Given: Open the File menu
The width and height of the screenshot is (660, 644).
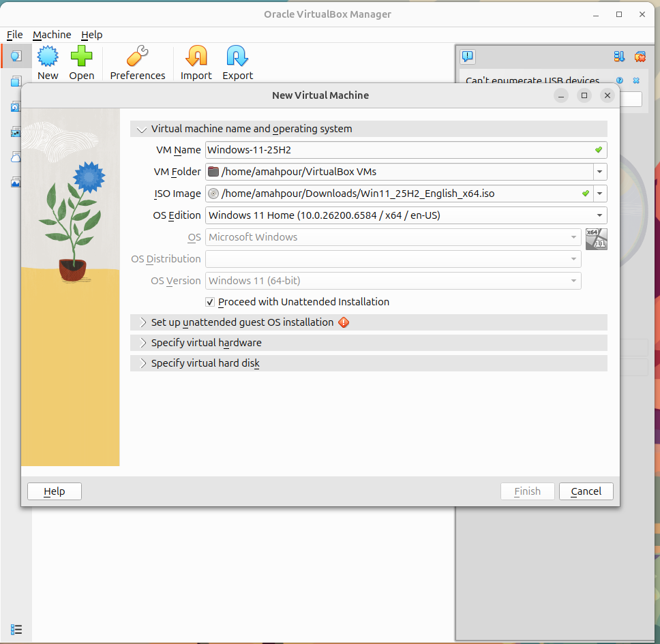Looking at the screenshot, I should click(14, 35).
